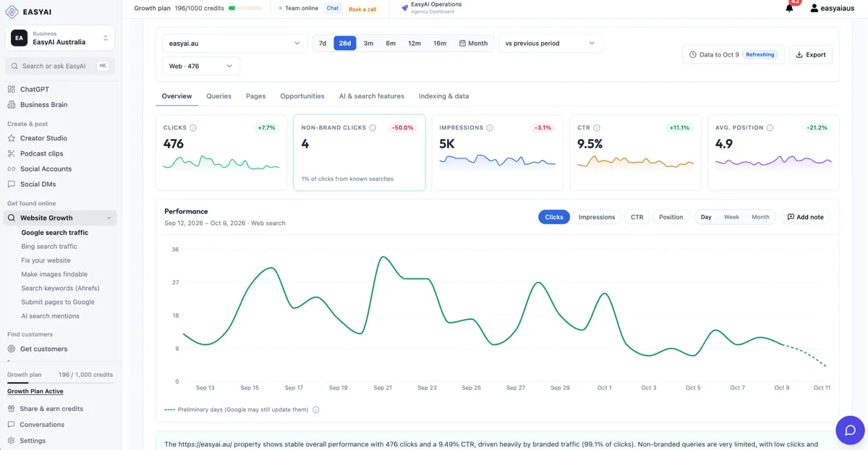The width and height of the screenshot is (868, 450).
Task: Open the easyai.au property dropdown
Action: click(235, 43)
